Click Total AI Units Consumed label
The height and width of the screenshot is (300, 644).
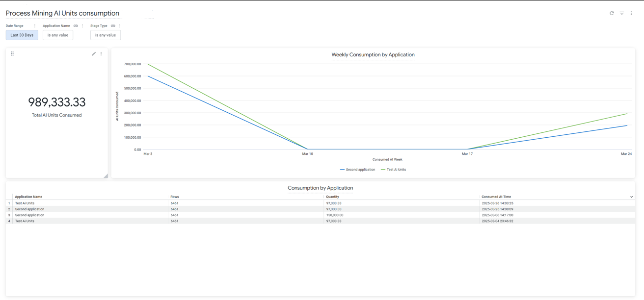click(x=57, y=115)
